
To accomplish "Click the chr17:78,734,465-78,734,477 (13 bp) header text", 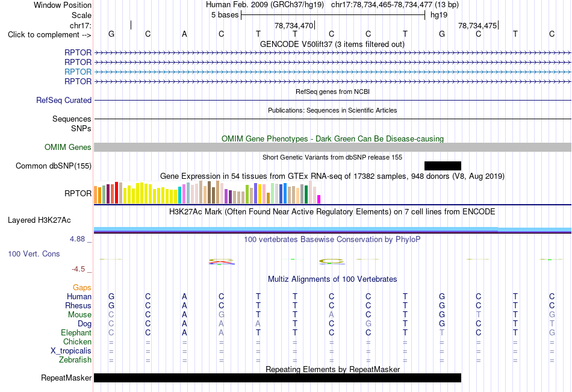I will (395, 5).
